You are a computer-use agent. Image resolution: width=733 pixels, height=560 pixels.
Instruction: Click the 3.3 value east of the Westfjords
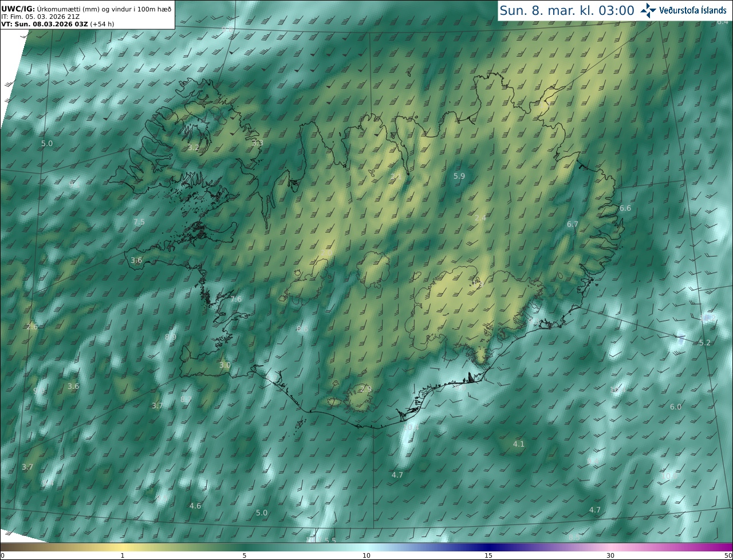(x=258, y=143)
